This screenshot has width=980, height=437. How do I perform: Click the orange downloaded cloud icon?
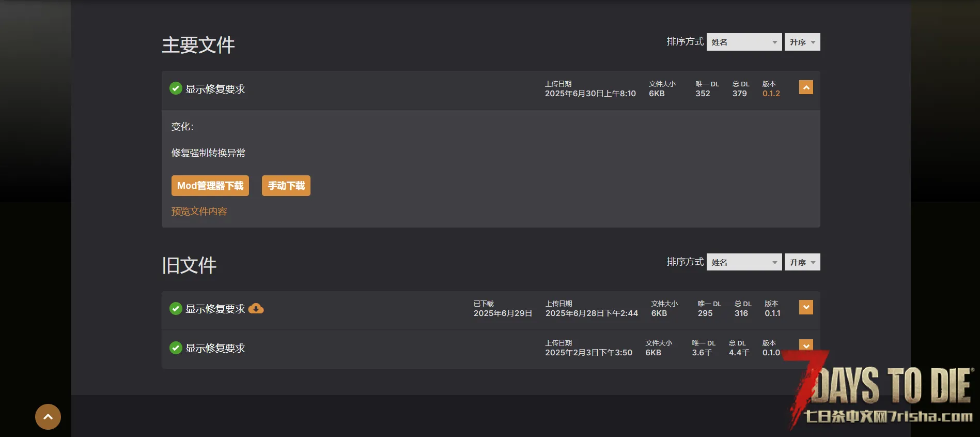click(x=256, y=309)
